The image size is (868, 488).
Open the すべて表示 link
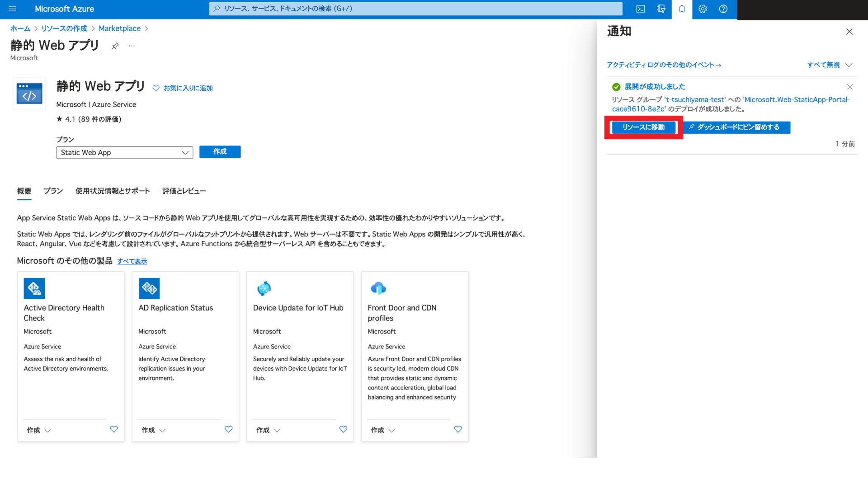[132, 262]
